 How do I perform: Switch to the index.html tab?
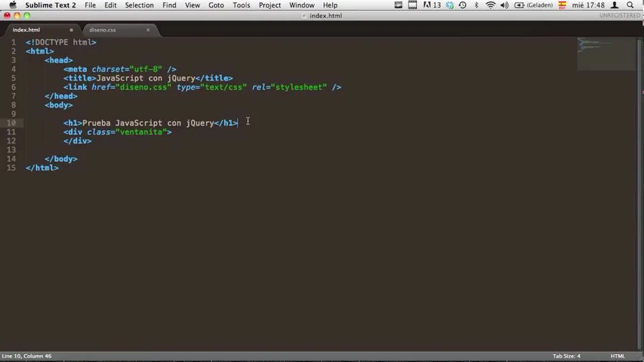[26, 30]
